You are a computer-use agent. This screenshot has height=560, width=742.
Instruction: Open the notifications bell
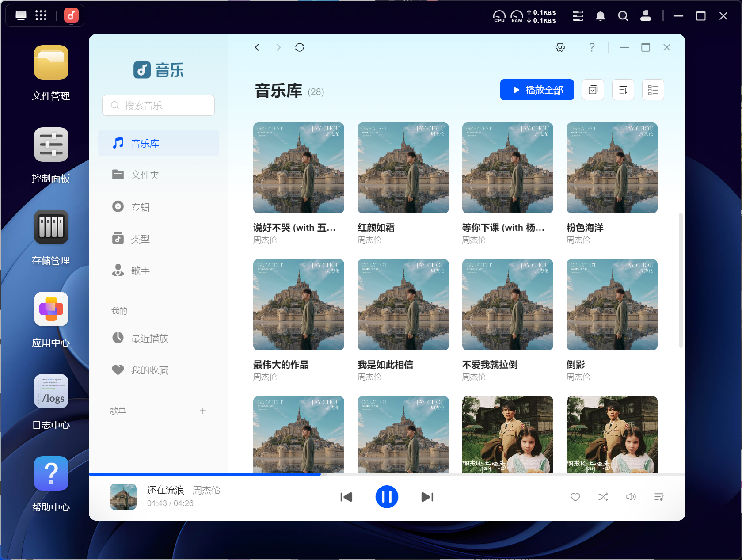pos(600,16)
